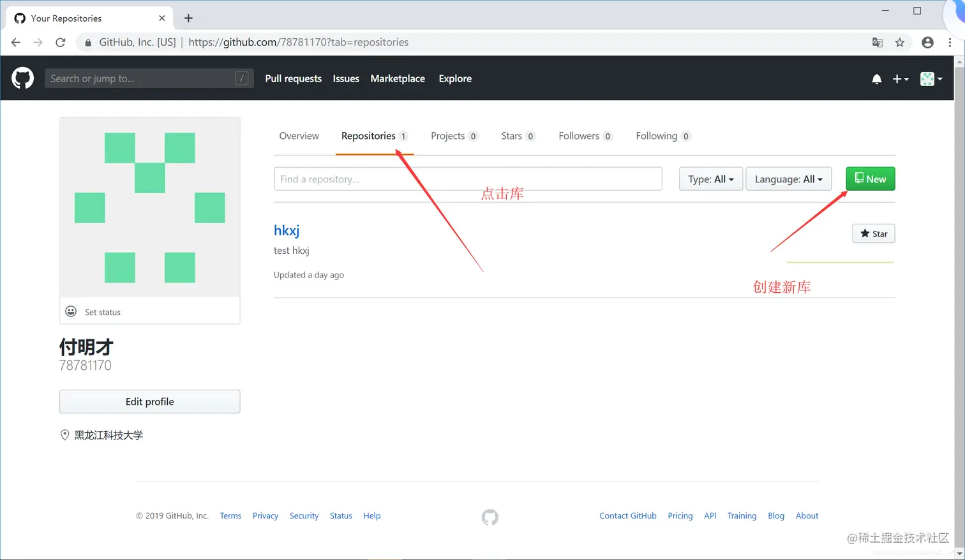Switch to the Overview tab

[299, 136]
